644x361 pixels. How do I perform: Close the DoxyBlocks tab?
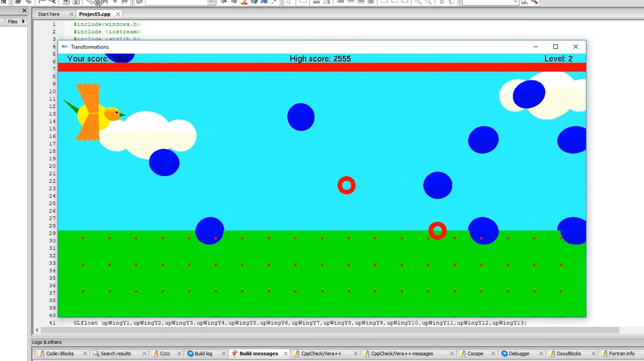[594, 353]
